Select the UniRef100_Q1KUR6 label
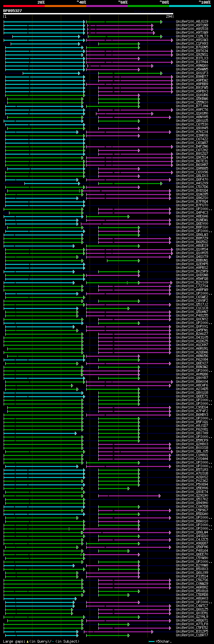The image size is (214, 644). point(192,95)
